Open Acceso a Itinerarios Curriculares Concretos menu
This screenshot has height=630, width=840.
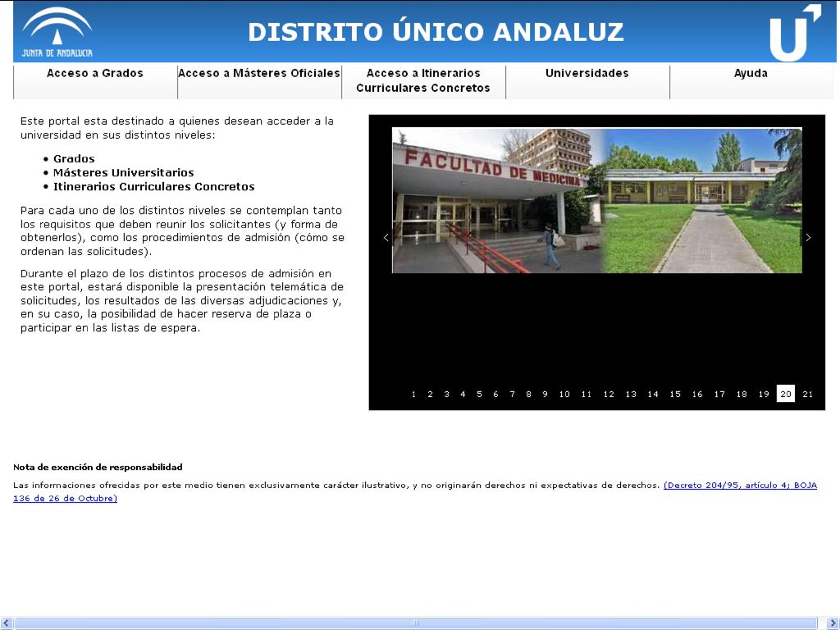[x=423, y=81]
